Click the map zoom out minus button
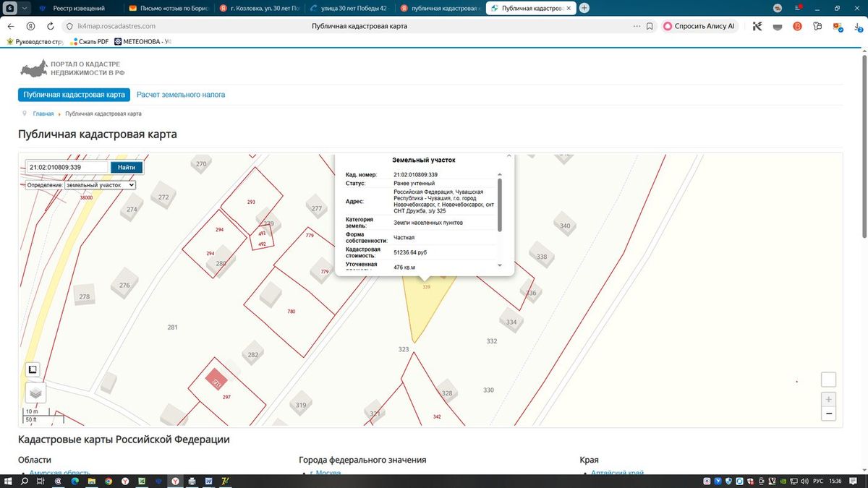Image resolution: width=868 pixels, height=488 pixels. click(829, 414)
